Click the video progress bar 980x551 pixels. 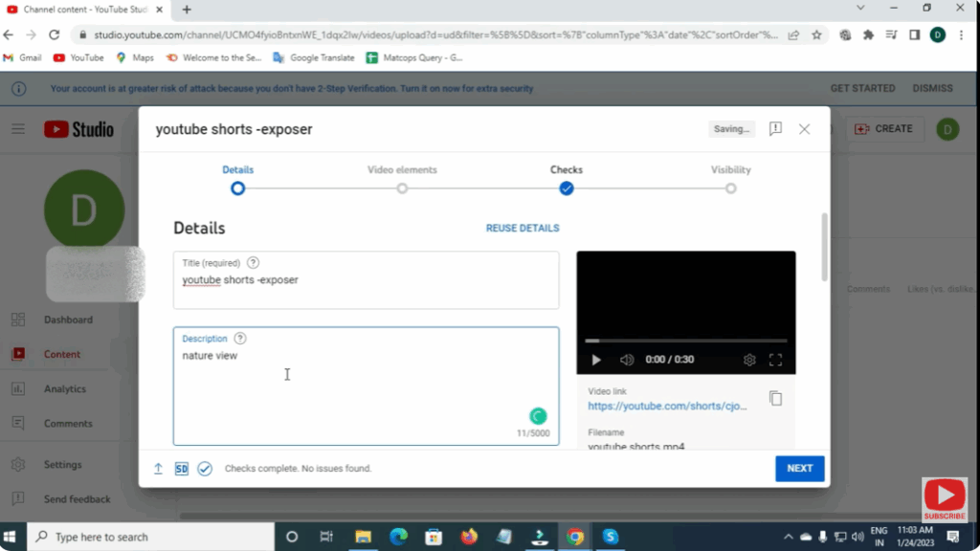685,341
